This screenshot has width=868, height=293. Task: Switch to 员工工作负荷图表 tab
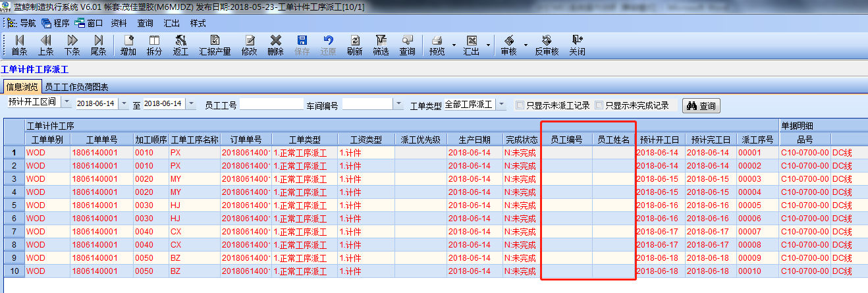point(76,87)
